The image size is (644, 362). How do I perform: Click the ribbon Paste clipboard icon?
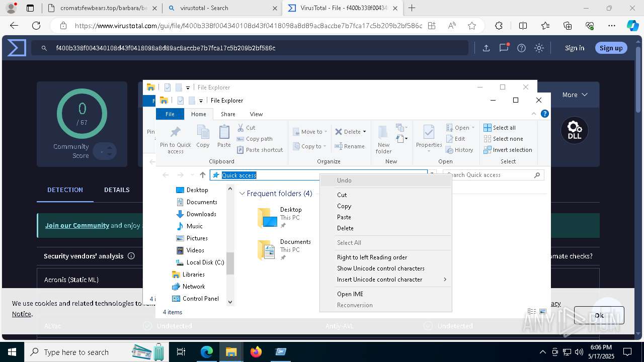(x=224, y=136)
